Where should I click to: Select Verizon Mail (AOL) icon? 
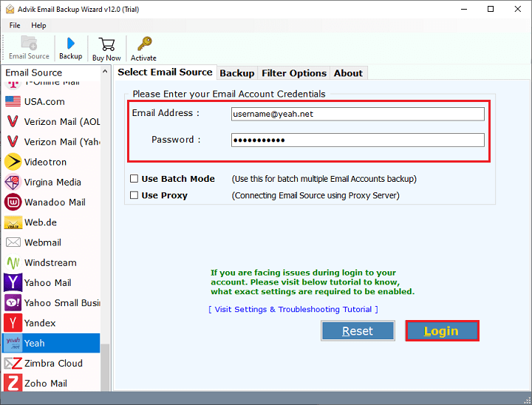13,121
